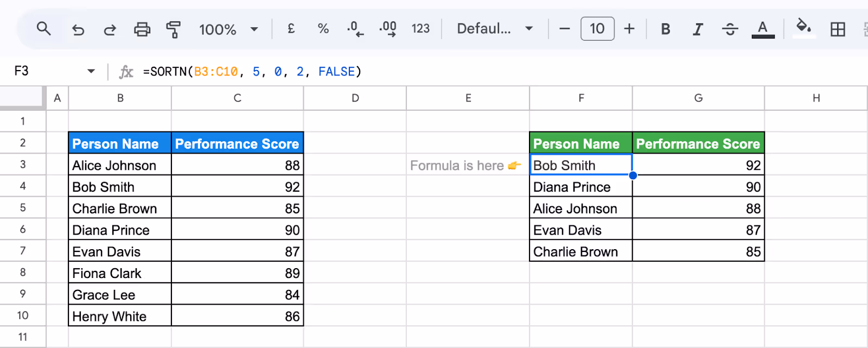
Task: Select score 89 in column C
Action: pyautogui.click(x=238, y=273)
